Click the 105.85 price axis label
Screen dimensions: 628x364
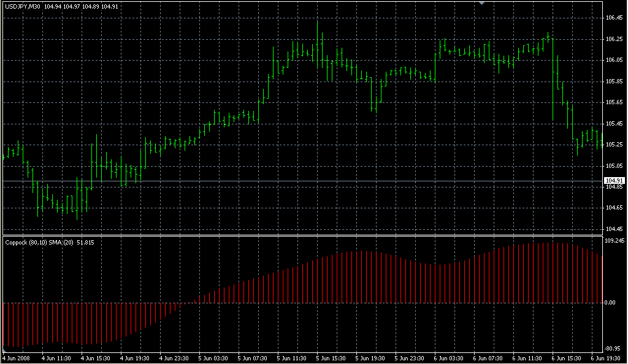tap(614, 82)
